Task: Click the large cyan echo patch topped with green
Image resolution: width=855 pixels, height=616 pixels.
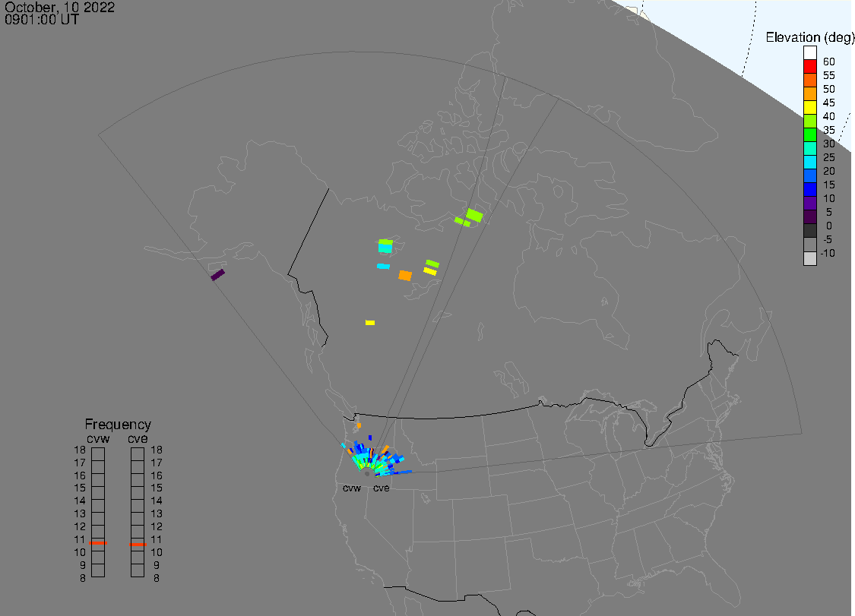Action: click(x=385, y=246)
